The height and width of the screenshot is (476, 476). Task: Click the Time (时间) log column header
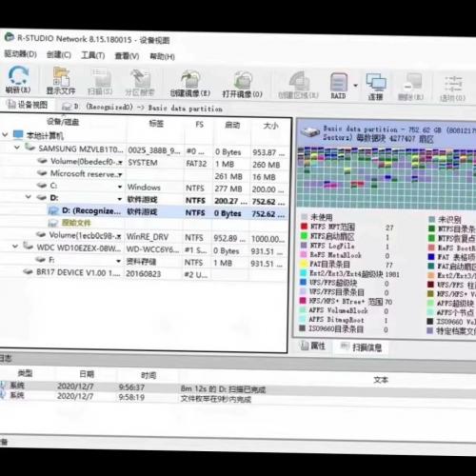(149, 375)
